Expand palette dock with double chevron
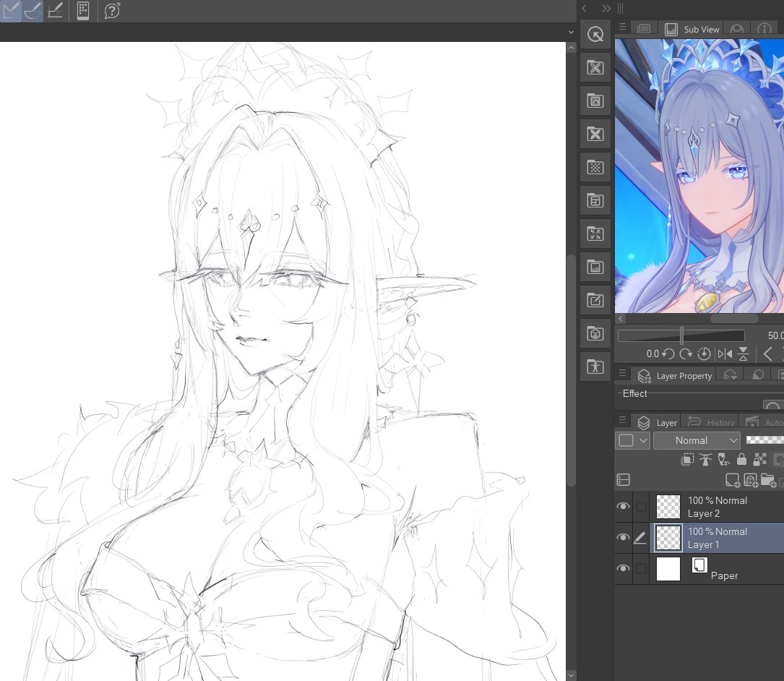Screen dimensions: 784x681 (606, 8)
